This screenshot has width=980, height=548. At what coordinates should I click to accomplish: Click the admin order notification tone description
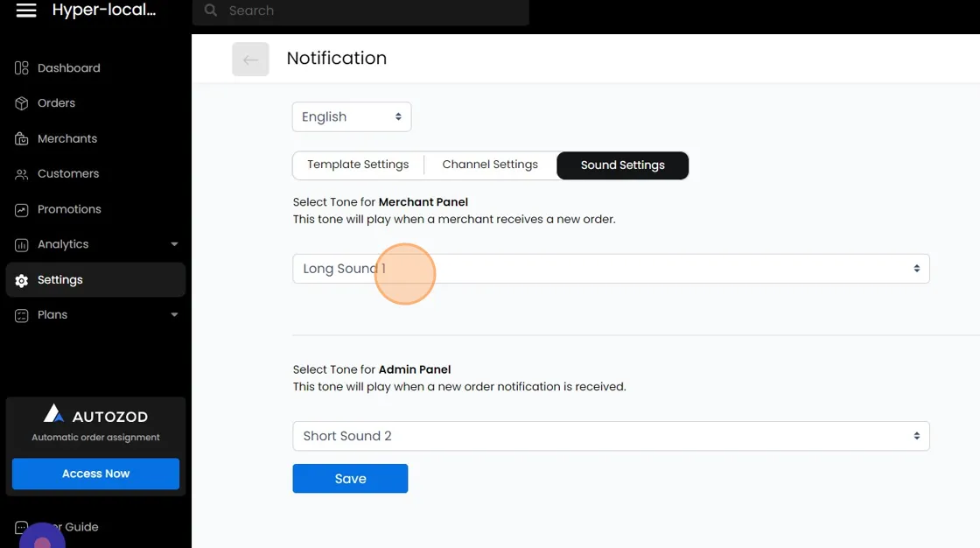459,387
